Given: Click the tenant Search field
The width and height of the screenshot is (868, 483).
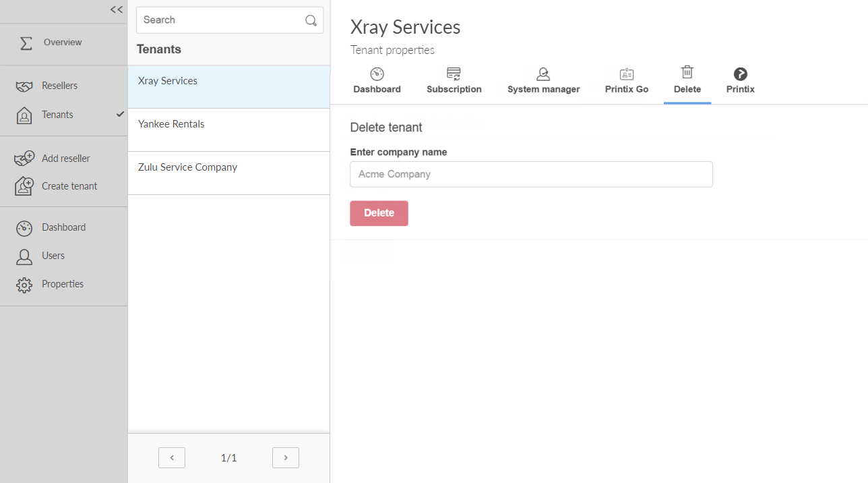Looking at the screenshot, I should [219, 20].
